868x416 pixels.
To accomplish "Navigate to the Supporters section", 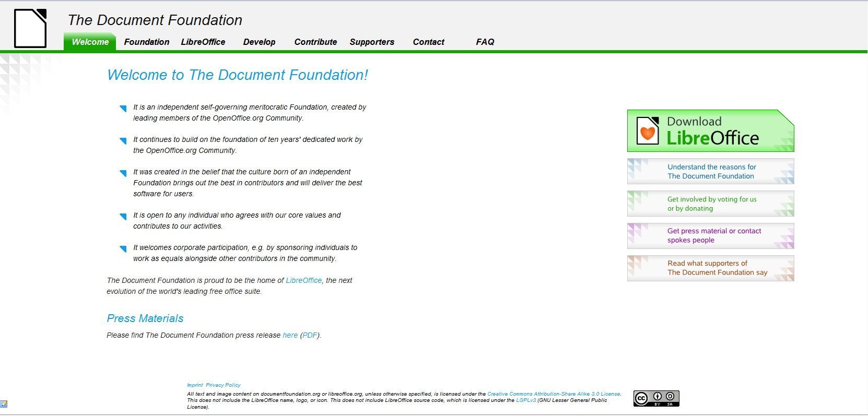I will pos(372,42).
